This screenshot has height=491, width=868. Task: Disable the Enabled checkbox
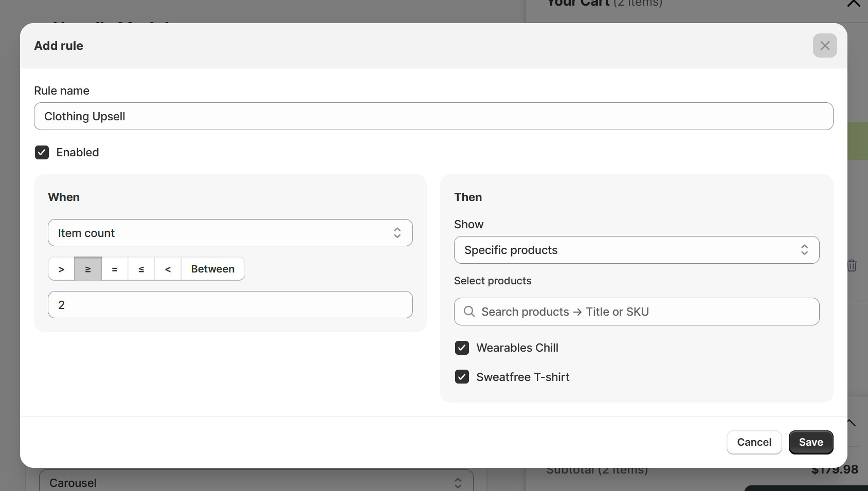[42, 152]
